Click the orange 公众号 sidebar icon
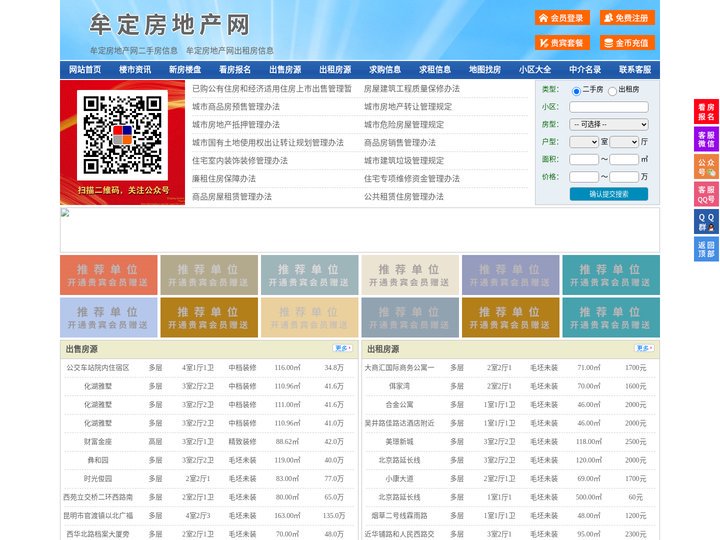The width and height of the screenshot is (720, 540). point(706,167)
